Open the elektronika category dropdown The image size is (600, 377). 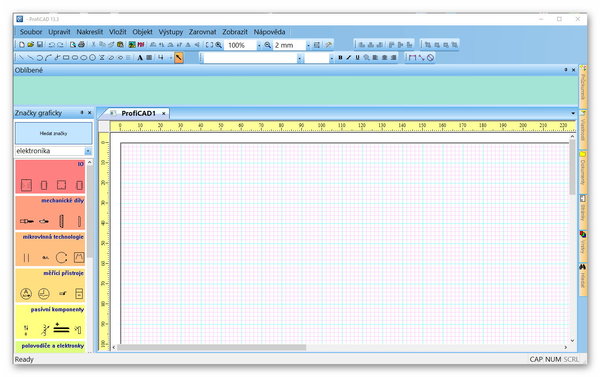(88, 151)
